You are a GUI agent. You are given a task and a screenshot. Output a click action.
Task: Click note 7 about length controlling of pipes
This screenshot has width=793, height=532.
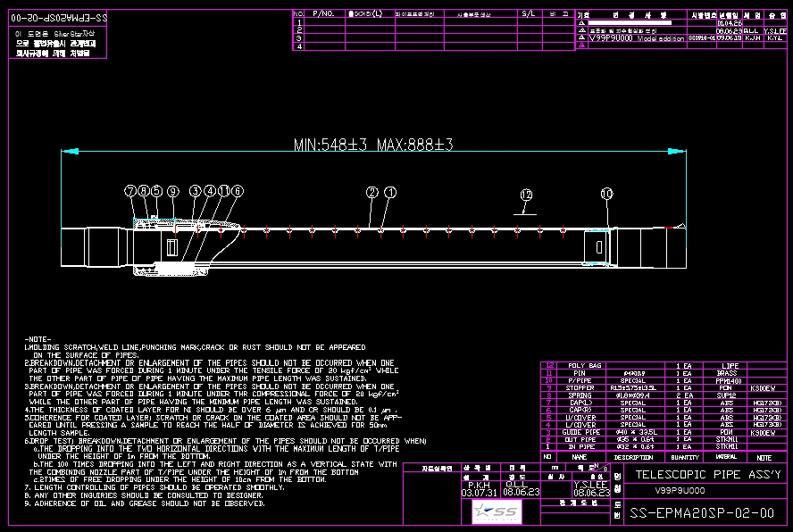coord(154,487)
